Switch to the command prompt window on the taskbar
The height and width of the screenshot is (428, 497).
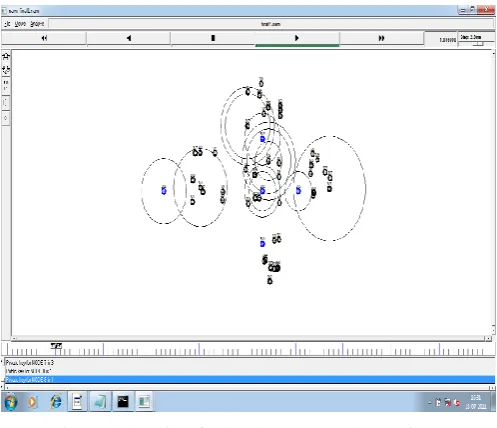tap(123, 402)
